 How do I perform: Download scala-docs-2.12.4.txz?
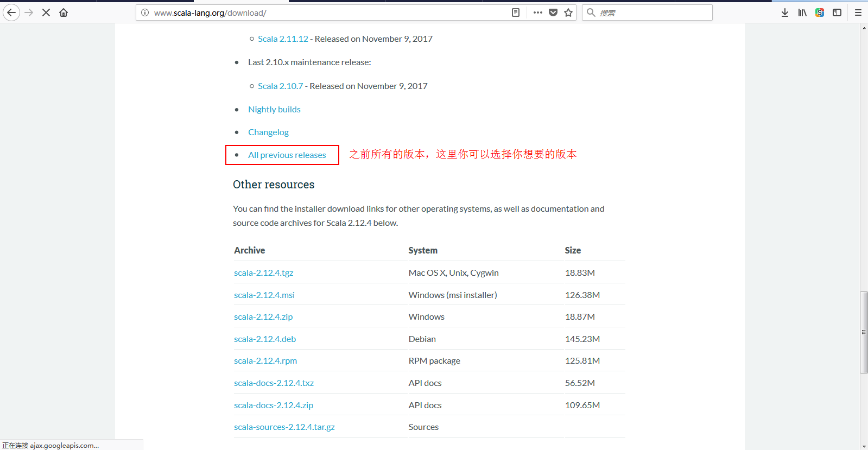[x=274, y=383]
